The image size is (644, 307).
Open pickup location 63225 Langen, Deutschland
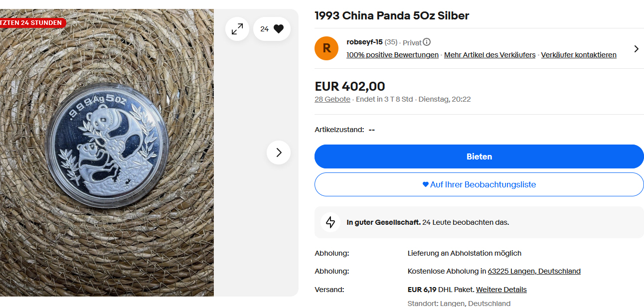[x=534, y=271]
